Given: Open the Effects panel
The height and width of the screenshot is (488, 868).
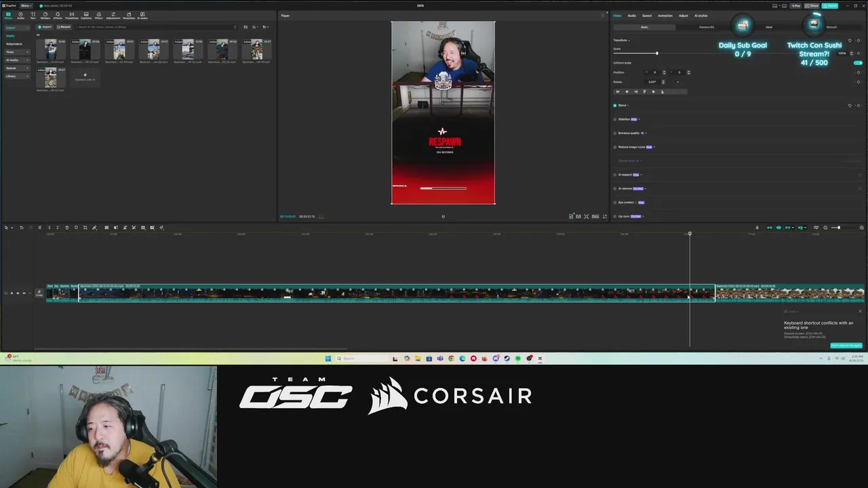Looking at the screenshot, I should pyautogui.click(x=58, y=16).
